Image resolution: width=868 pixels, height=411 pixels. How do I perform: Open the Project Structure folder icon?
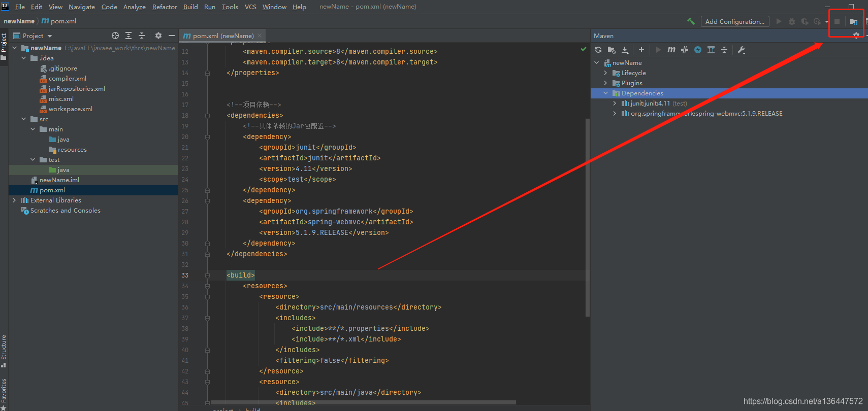854,21
